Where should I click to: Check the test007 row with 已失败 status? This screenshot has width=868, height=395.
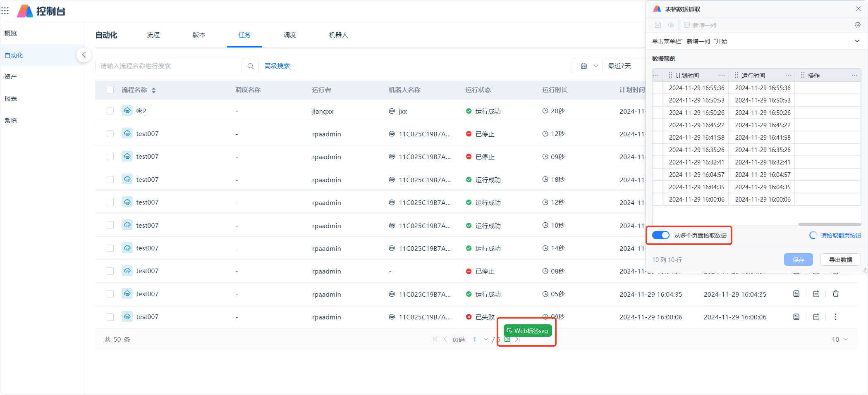[x=110, y=317]
